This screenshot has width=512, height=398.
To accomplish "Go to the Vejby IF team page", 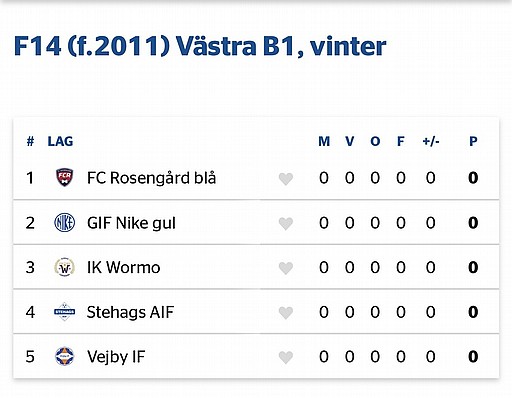I will click(x=116, y=357).
